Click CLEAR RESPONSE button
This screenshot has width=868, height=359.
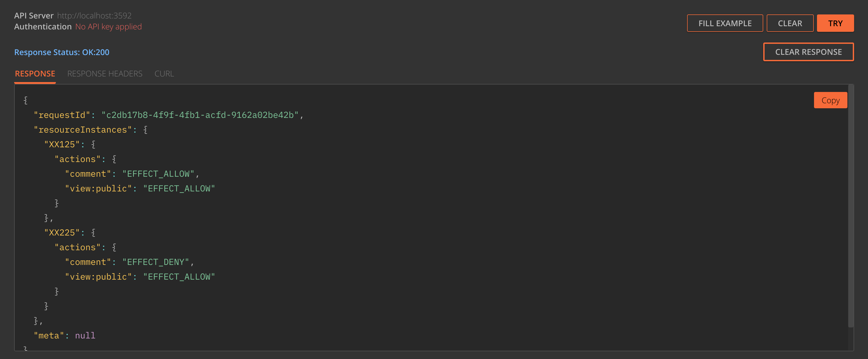[808, 52]
